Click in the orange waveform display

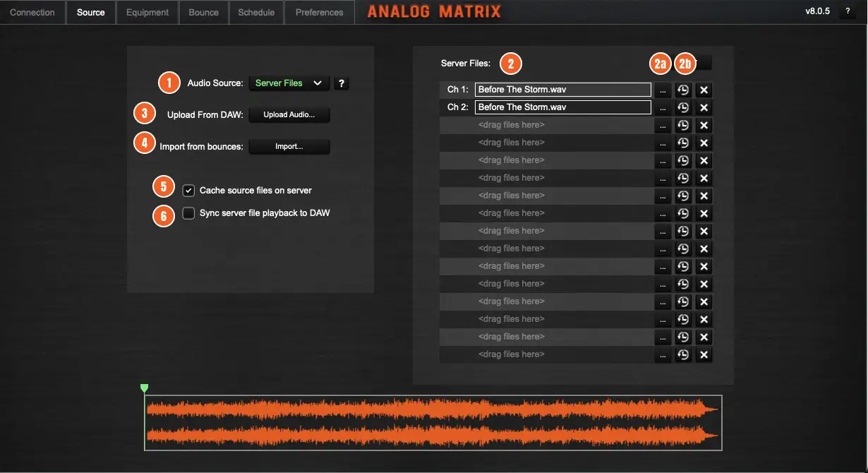click(x=433, y=422)
